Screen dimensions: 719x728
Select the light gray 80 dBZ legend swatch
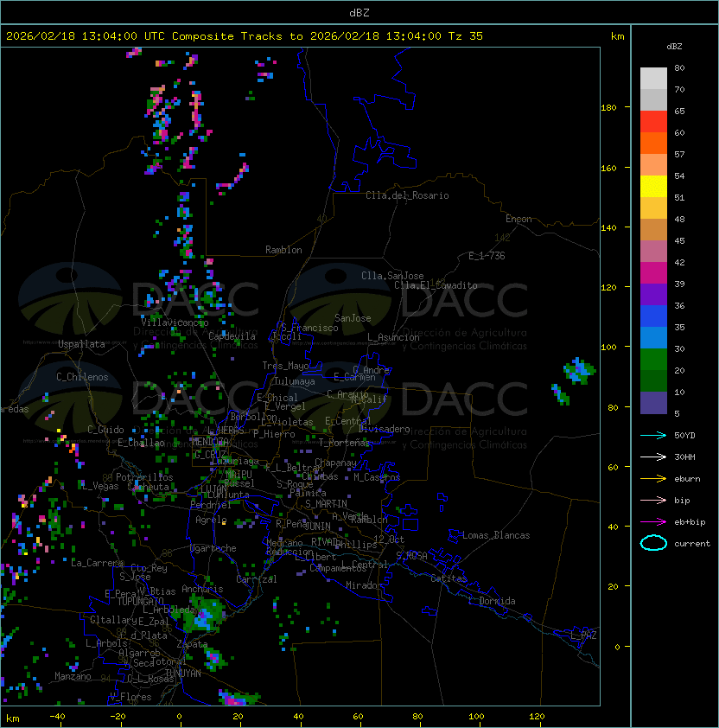[x=653, y=78]
